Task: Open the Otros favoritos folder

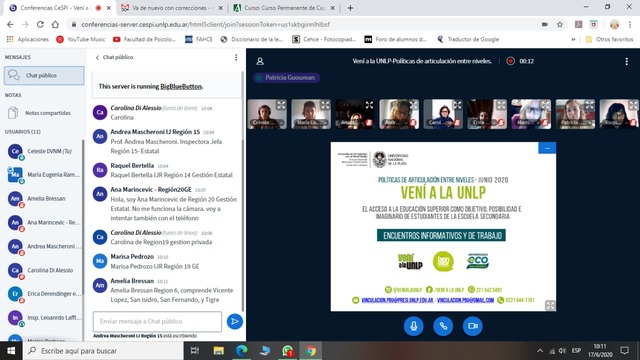Action: click(609, 40)
